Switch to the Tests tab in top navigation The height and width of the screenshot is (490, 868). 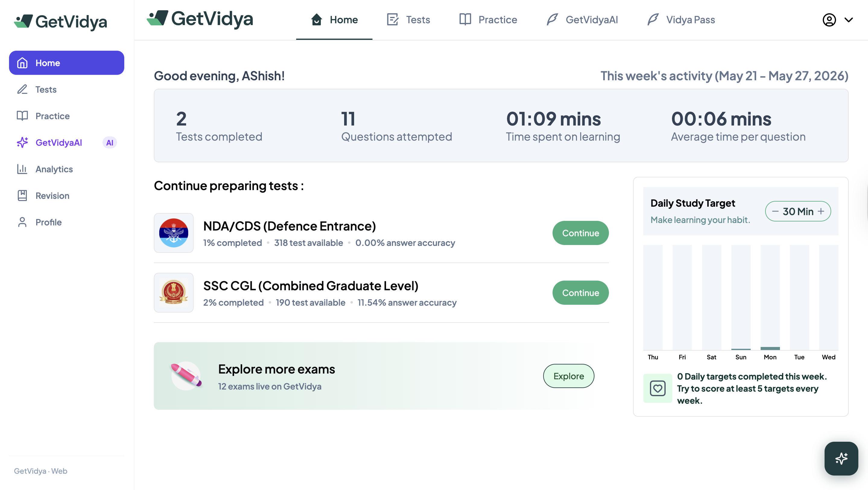(x=408, y=20)
